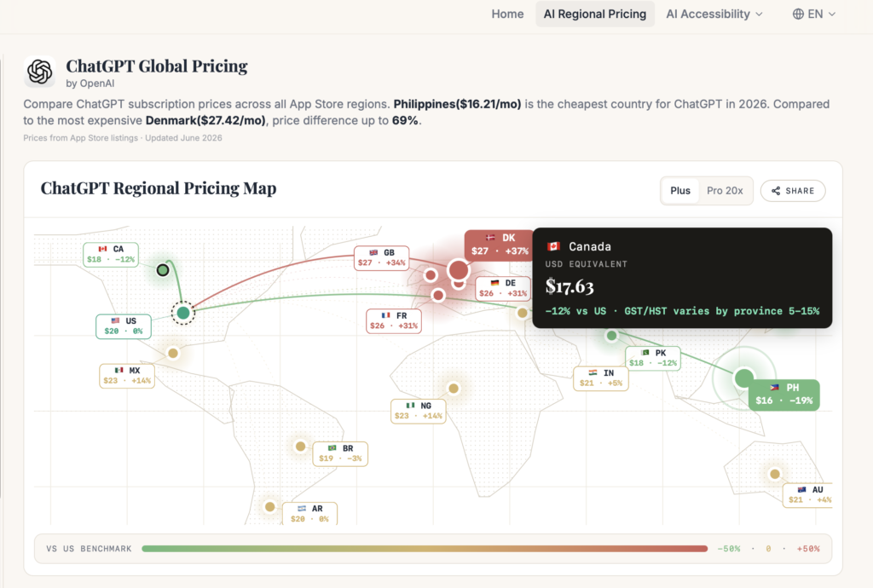
Task: Open the EN language dropdown
Action: click(x=814, y=14)
